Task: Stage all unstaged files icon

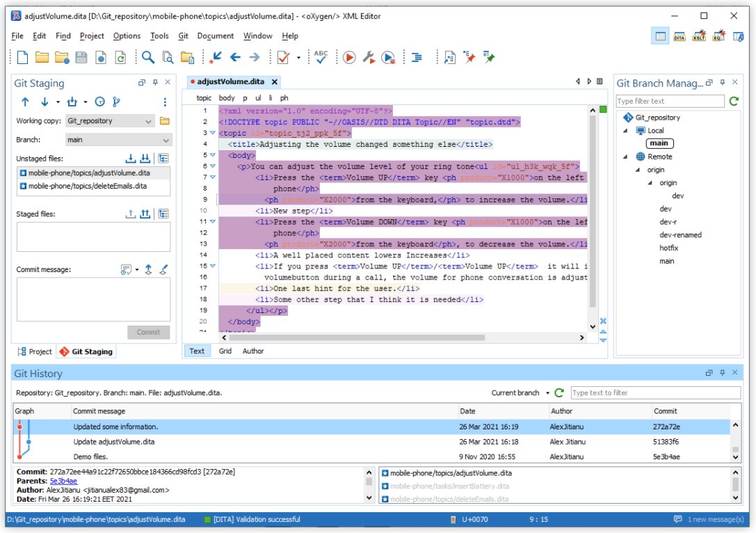Action: click(145, 158)
